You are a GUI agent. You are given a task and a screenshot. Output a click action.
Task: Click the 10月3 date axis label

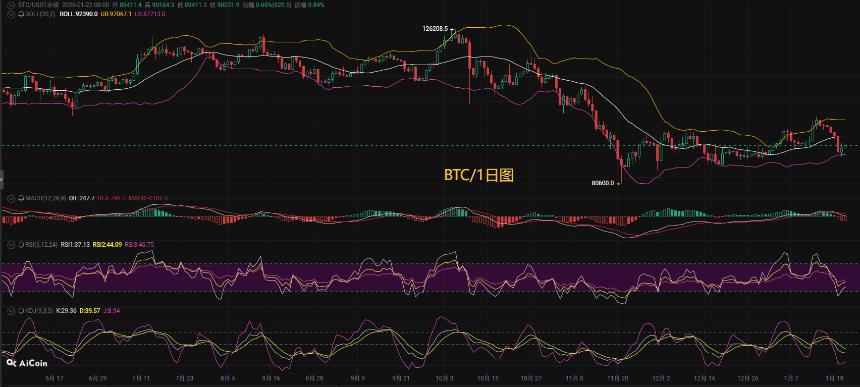coord(444,378)
